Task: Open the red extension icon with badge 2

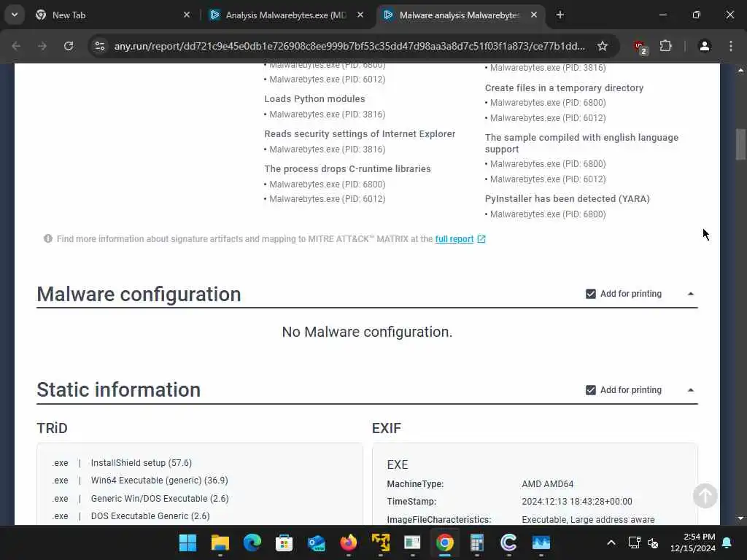Action: click(640, 47)
